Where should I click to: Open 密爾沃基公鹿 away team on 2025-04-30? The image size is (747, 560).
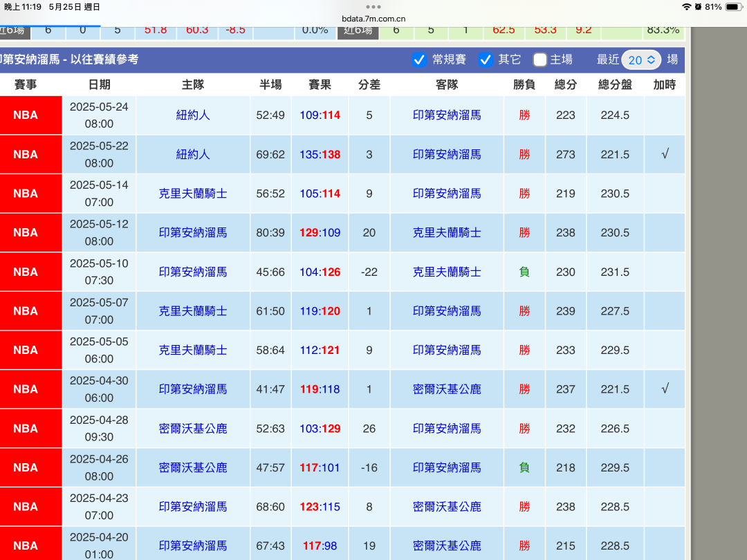pyautogui.click(x=447, y=389)
